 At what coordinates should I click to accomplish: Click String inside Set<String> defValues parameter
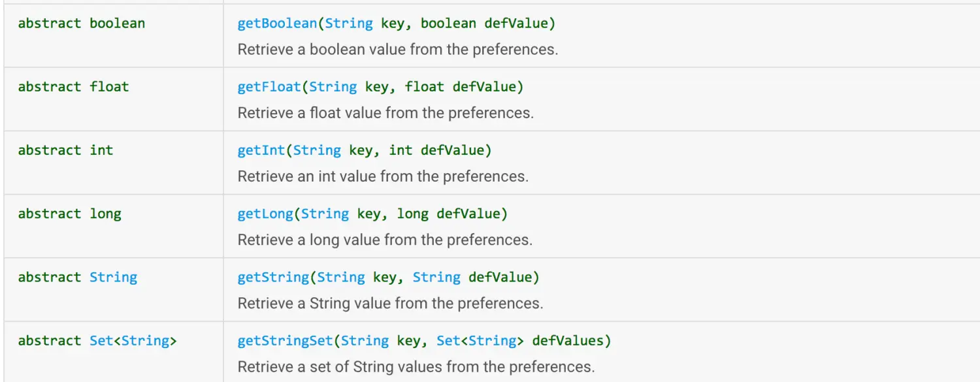point(493,340)
